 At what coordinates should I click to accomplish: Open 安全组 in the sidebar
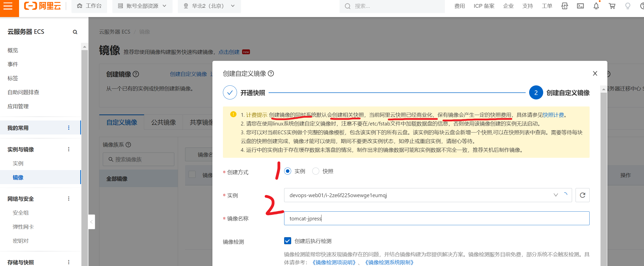point(21,213)
